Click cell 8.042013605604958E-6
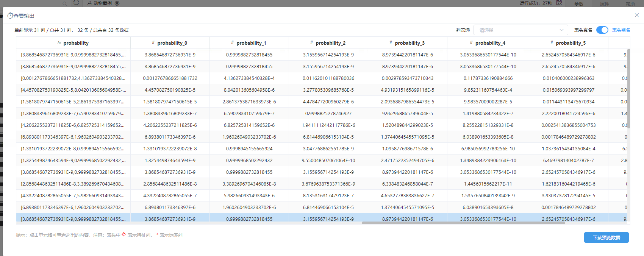644x256 pixels. coord(249,90)
